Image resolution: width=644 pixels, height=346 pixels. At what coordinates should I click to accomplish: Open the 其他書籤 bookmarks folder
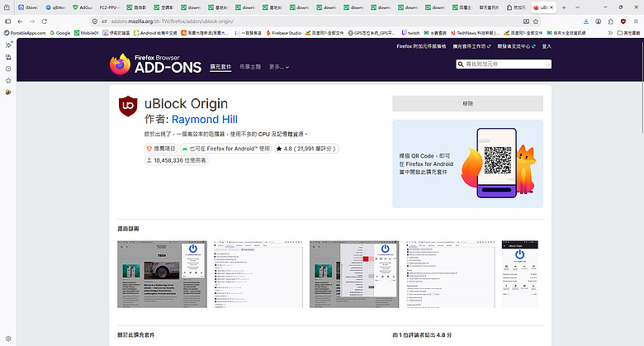(x=628, y=33)
